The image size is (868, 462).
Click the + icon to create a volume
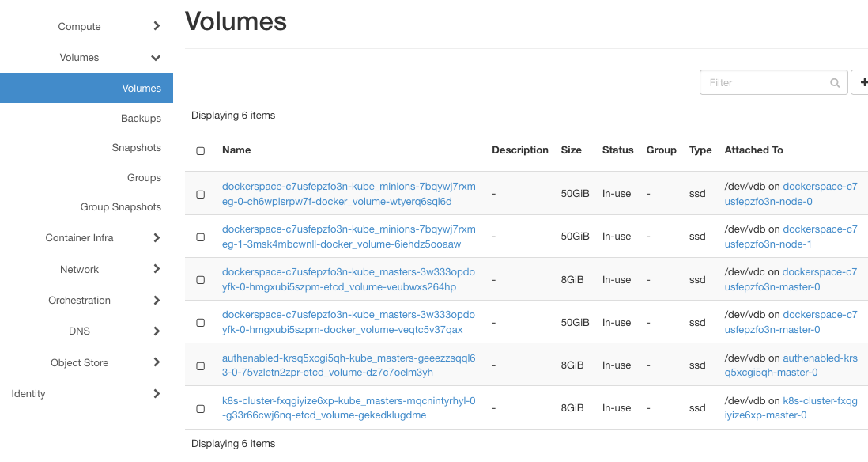coord(863,82)
